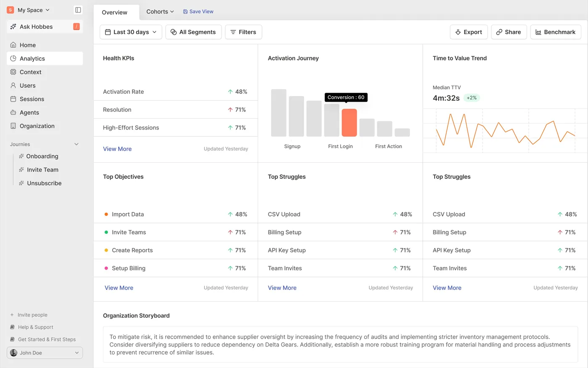
Task: Open the Last 30 days dropdown
Action: (131, 32)
